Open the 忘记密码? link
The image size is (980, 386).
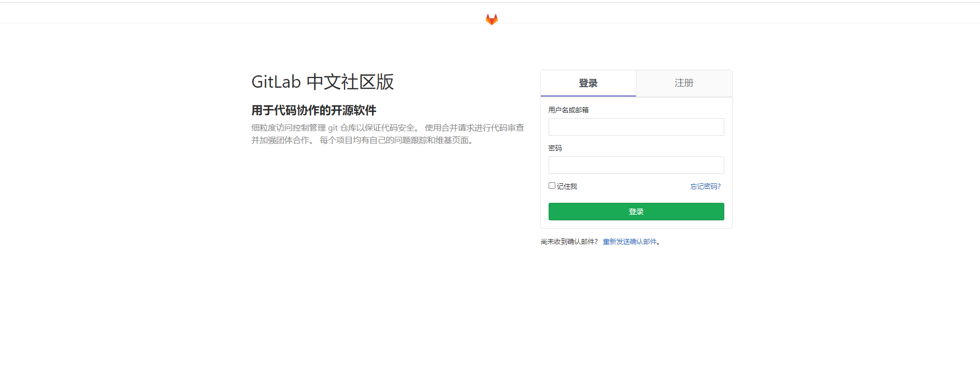click(x=705, y=186)
